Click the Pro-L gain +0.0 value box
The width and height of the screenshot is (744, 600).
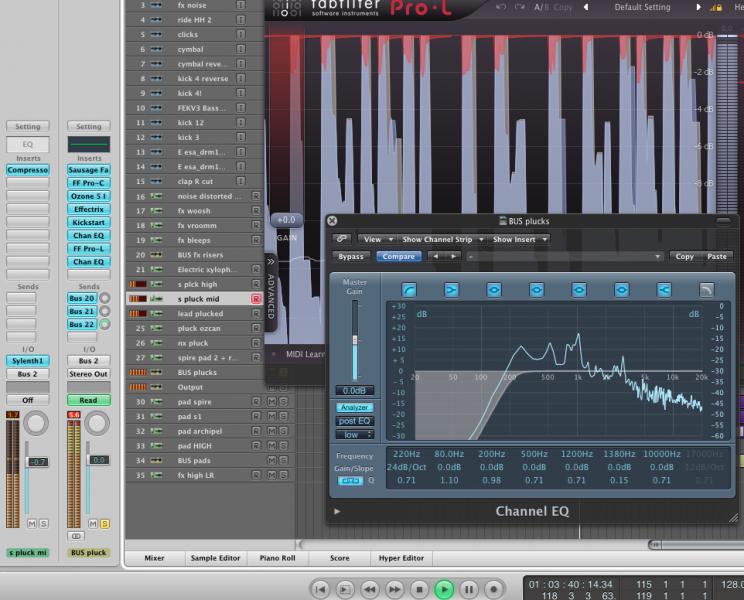click(x=286, y=220)
